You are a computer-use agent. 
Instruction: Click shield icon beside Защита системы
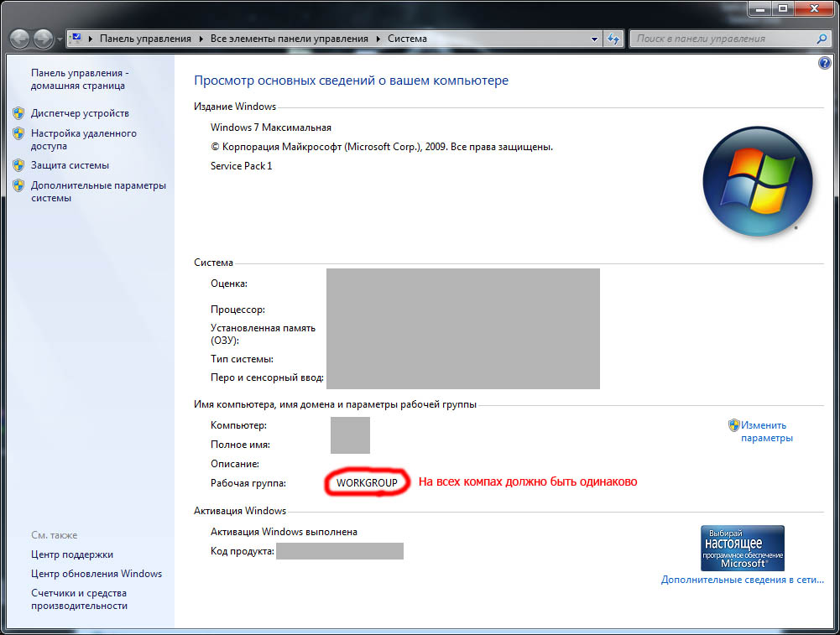point(18,165)
